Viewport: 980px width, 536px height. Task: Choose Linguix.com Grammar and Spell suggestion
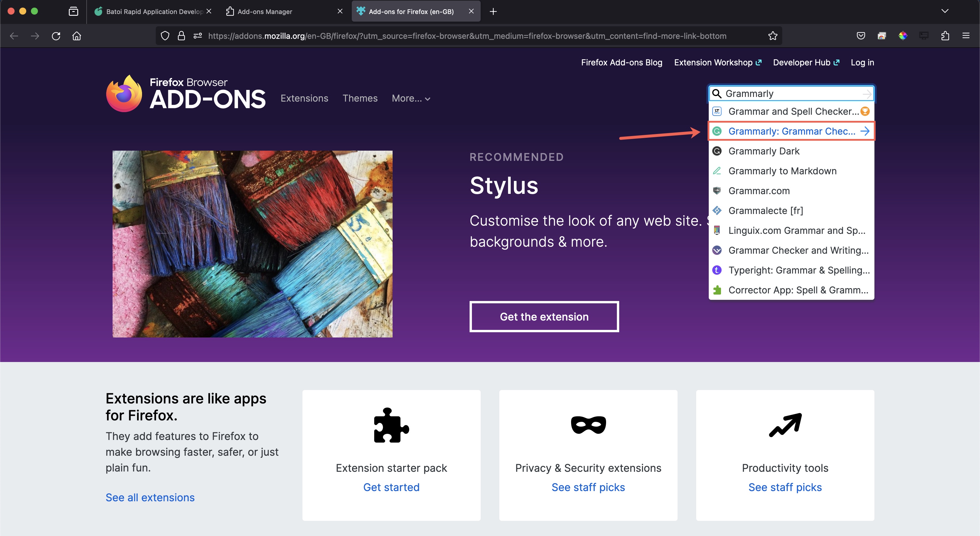pos(791,230)
